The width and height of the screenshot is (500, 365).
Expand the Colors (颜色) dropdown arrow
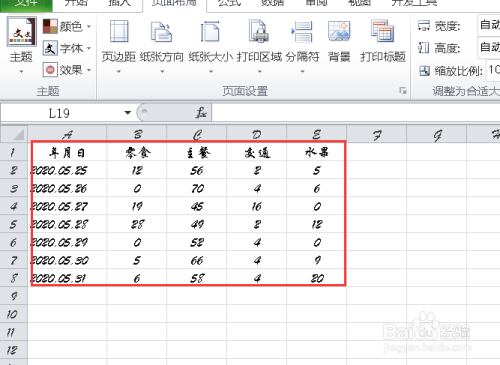click(89, 26)
